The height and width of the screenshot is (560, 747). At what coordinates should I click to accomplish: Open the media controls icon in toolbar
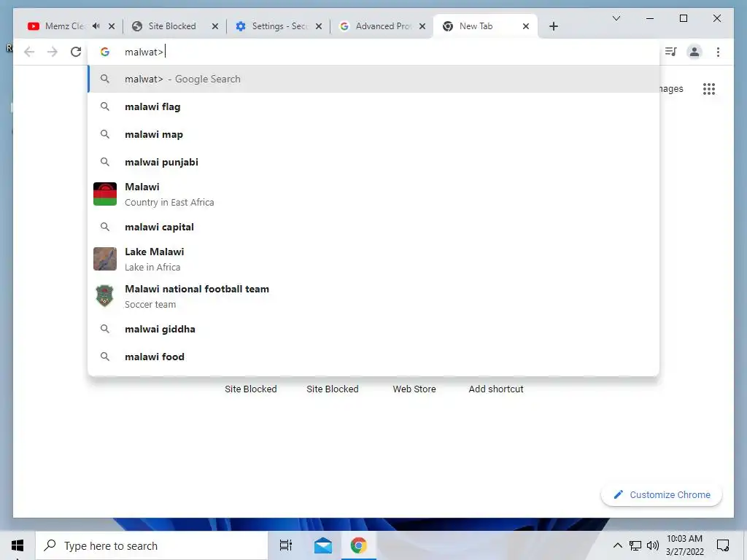click(x=671, y=52)
